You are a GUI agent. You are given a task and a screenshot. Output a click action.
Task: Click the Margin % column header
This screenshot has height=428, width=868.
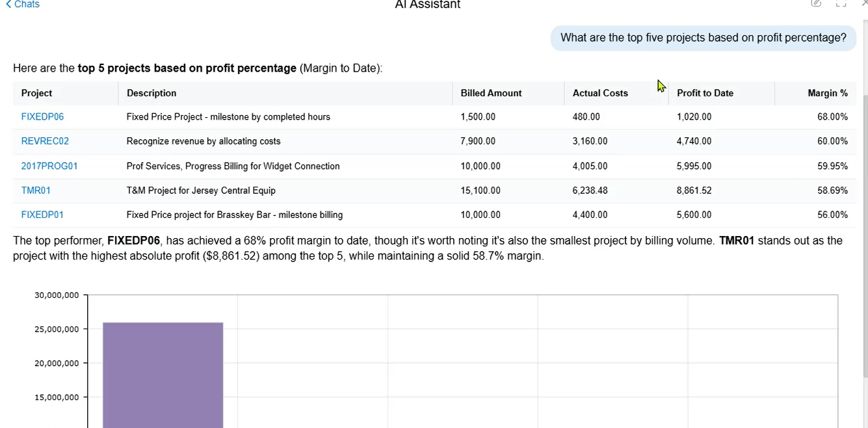tap(828, 93)
